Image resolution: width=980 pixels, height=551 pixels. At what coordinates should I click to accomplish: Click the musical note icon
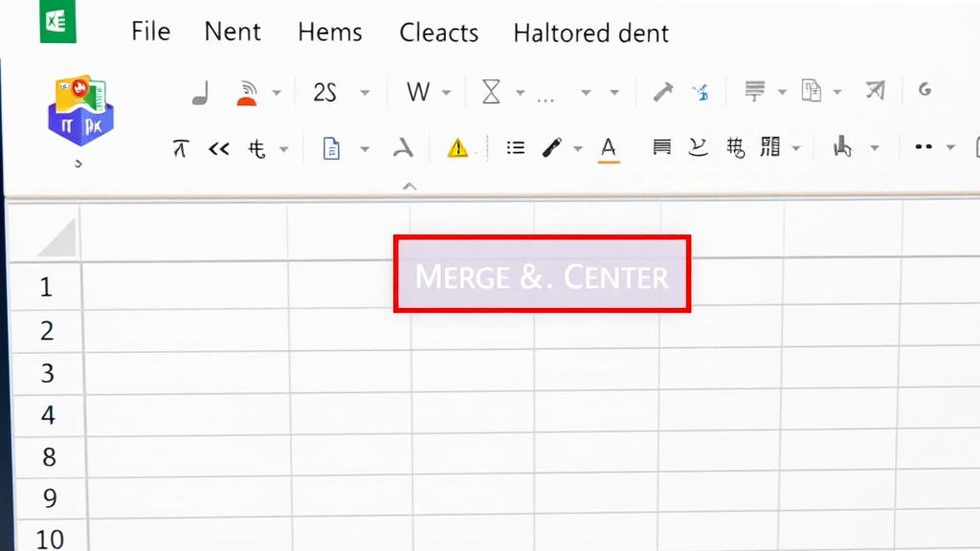(201, 91)
